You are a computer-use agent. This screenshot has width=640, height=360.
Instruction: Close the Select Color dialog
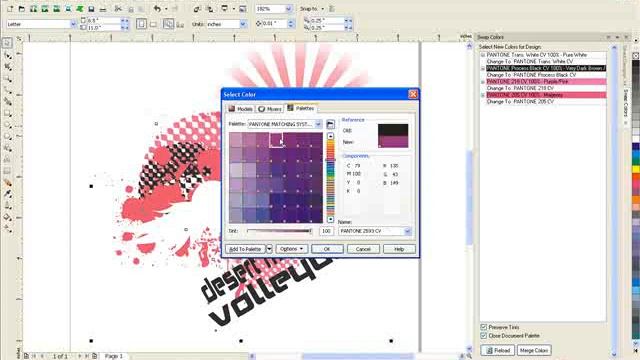pyautogui.click(x=413, y=94)
